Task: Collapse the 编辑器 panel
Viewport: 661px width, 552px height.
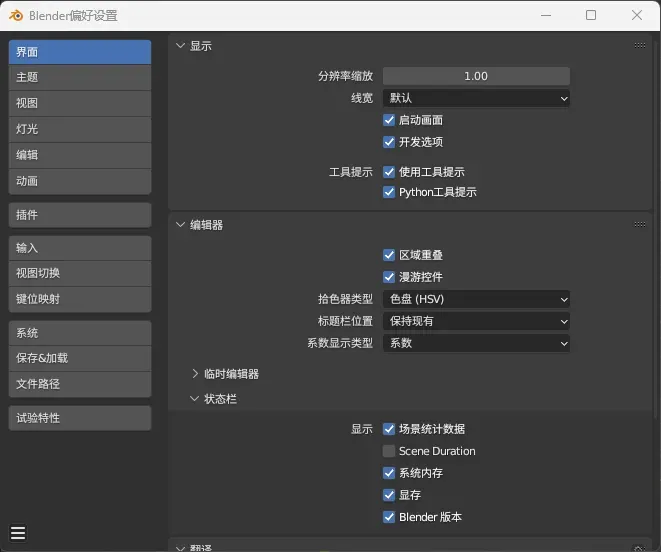Action: (x=180, y=225)
